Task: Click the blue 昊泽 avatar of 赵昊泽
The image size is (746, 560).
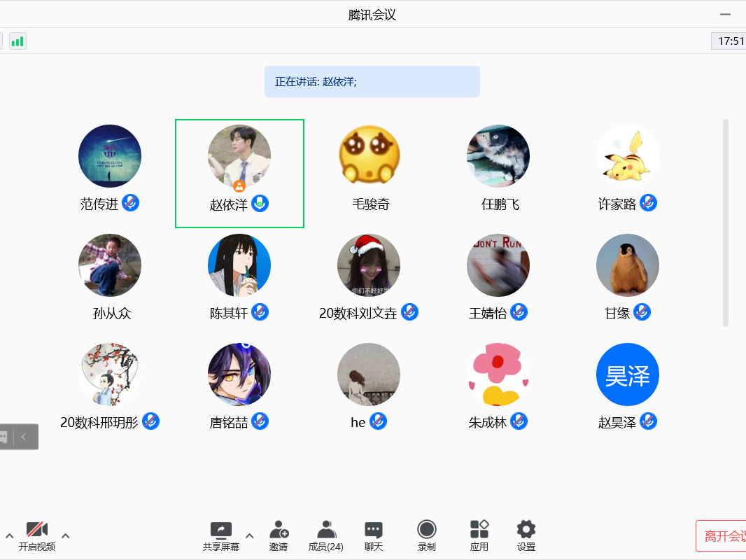Action: point(627,374)
